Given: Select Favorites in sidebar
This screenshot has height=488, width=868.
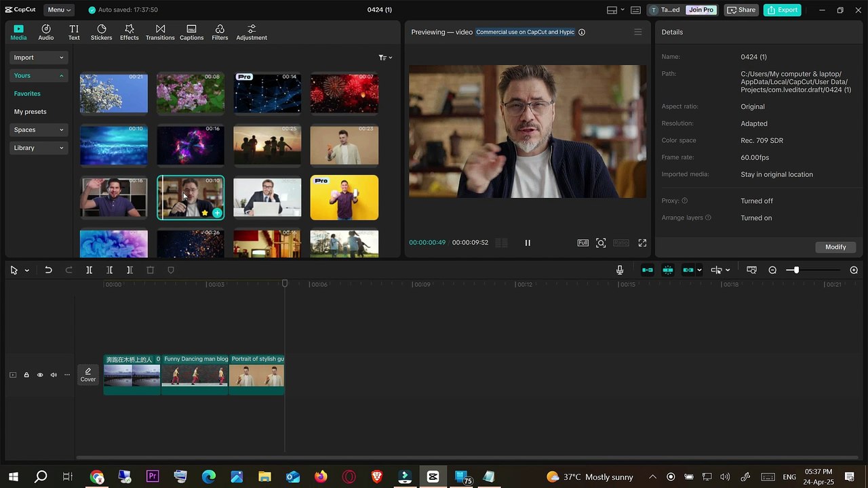Looking at the screenshot, I should tap(27, 94).
